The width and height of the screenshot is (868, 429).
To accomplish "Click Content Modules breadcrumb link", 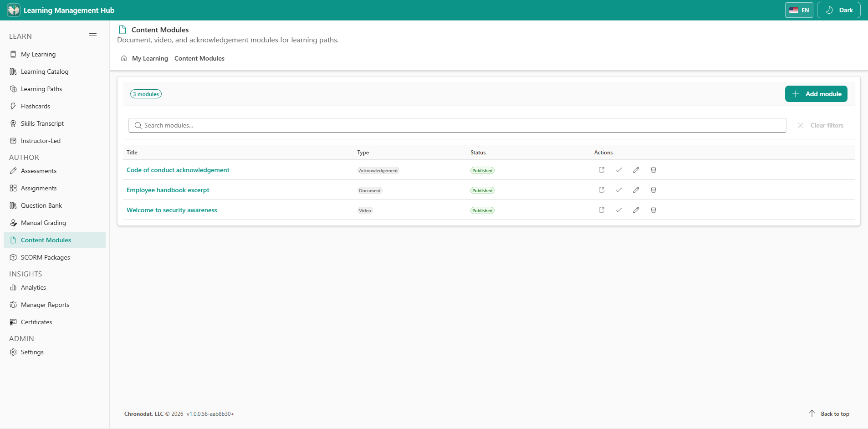I will [199, 58].
